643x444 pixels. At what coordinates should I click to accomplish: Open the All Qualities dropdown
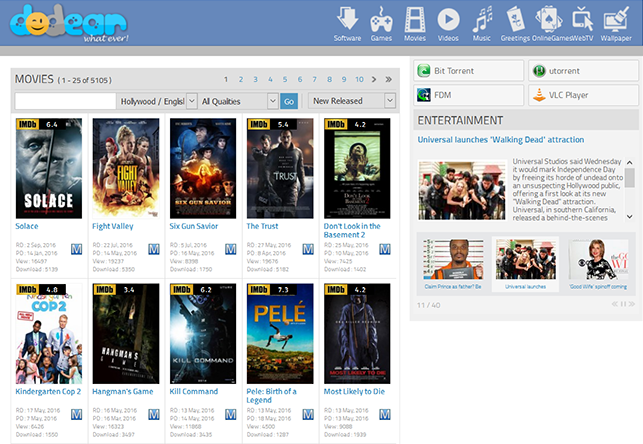click(x=238, y=101)
